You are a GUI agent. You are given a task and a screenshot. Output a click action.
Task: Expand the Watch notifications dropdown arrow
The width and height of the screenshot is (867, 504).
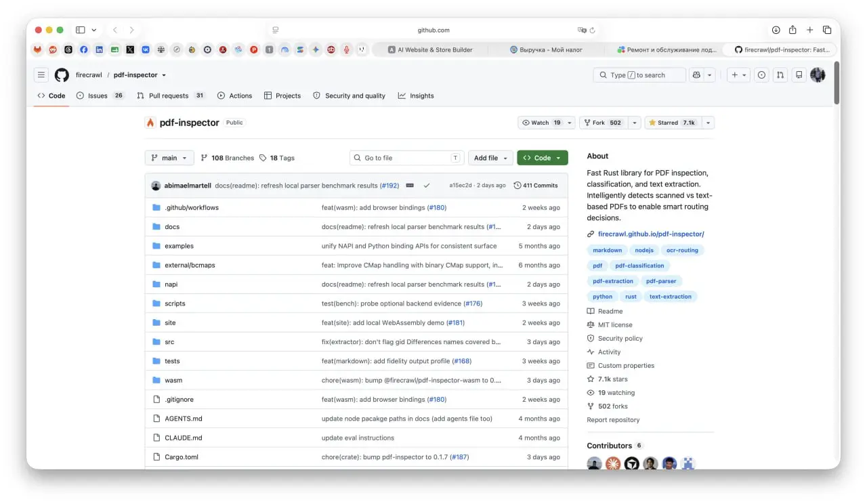tap(570, 123)
